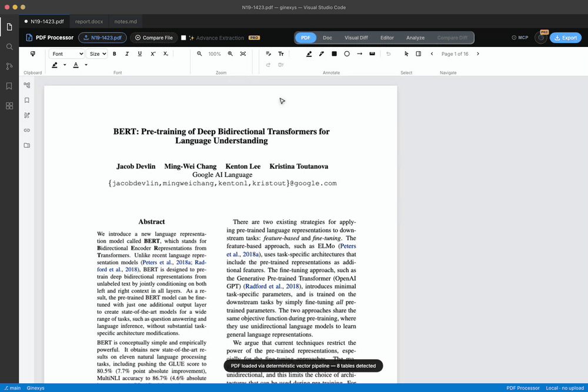The height and width of the screenshot is (392, 588).
Task: Click the Local - no upload status item
Action: click(x=564, y=388)
